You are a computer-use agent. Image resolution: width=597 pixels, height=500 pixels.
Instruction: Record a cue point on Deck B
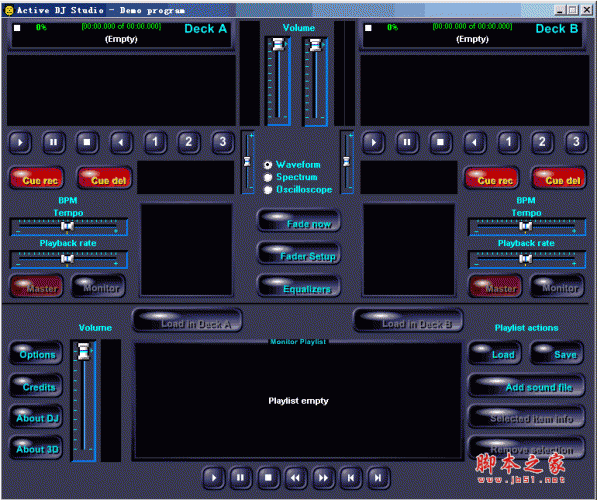coord(492,178)
